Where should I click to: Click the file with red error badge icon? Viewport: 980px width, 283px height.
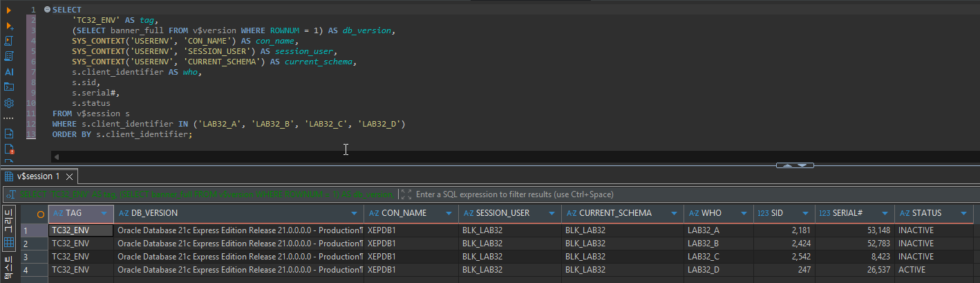pyautogui.click(x=9, y=148)
